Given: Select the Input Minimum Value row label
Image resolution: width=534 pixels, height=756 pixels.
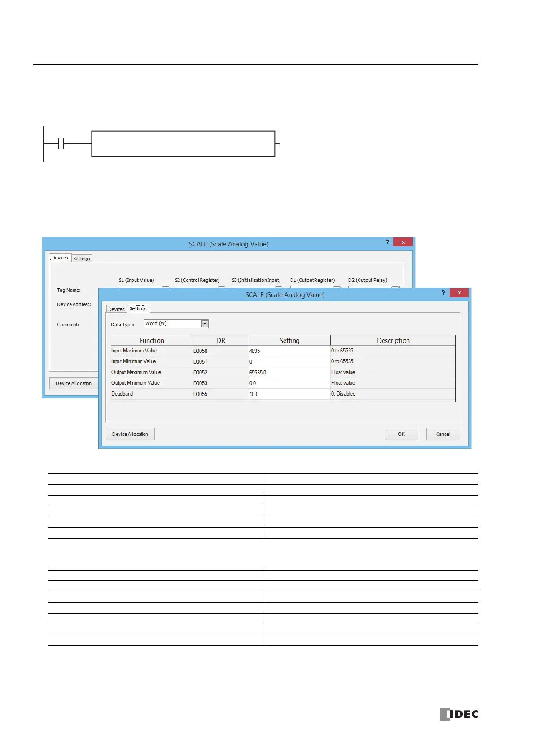Looking at the screenshot, I should point(134,361).
